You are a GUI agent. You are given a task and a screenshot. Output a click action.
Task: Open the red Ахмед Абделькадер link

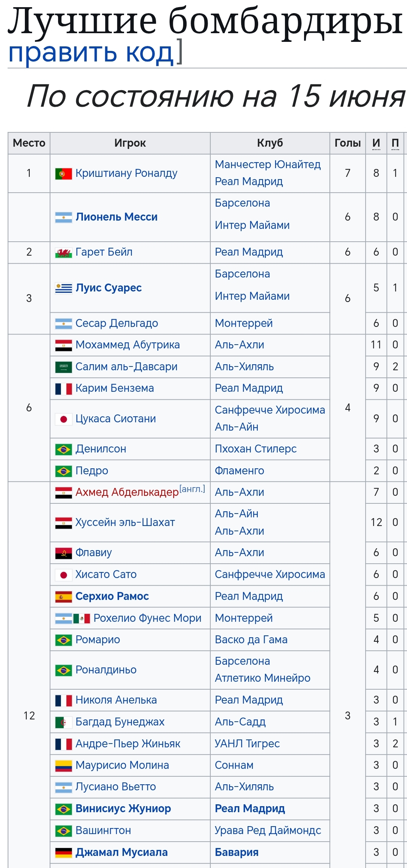127,492
